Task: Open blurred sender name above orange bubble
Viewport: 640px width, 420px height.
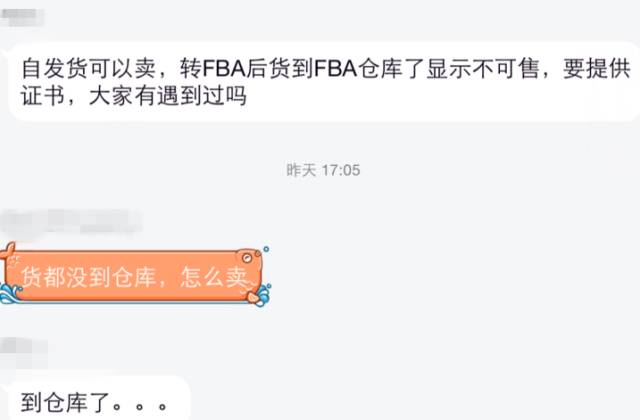Action: coord(71,222)
